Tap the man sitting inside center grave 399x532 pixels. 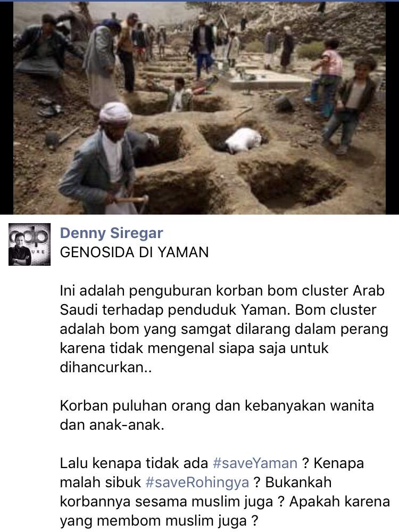point(179,94)
